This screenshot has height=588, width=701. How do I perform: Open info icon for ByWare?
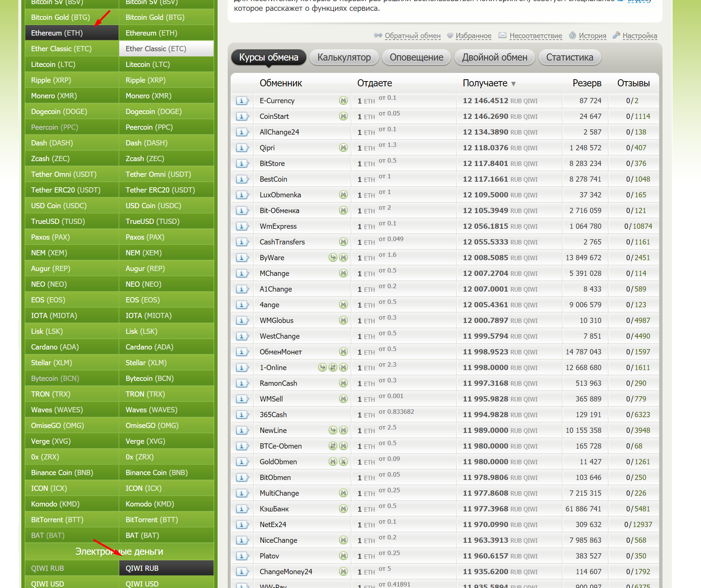click(242, 258)
